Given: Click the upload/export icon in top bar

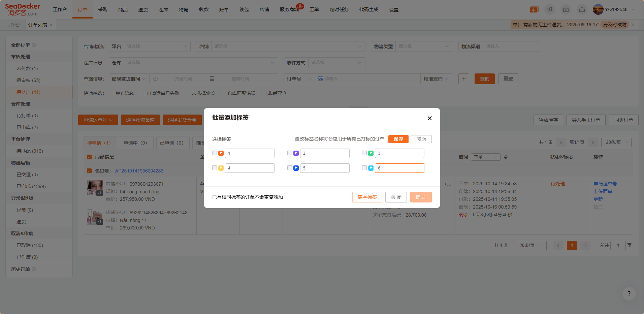Looking at the screenshot, I should coord(582,9).
